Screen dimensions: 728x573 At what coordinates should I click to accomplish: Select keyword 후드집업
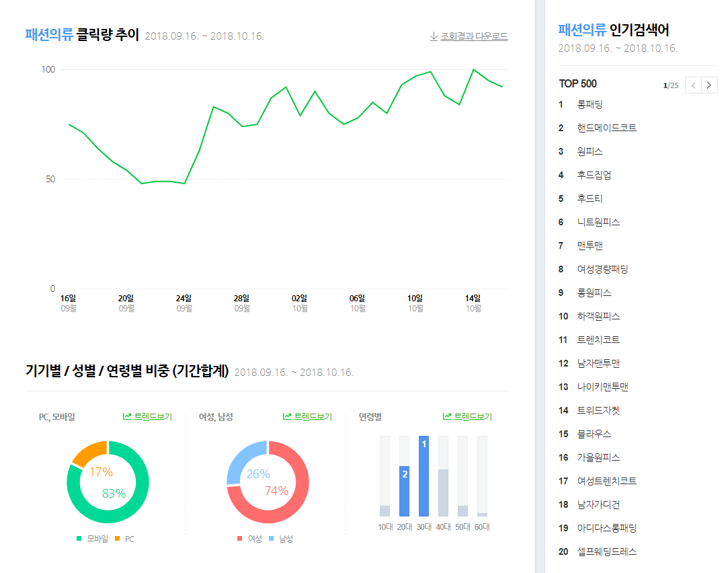594,175
